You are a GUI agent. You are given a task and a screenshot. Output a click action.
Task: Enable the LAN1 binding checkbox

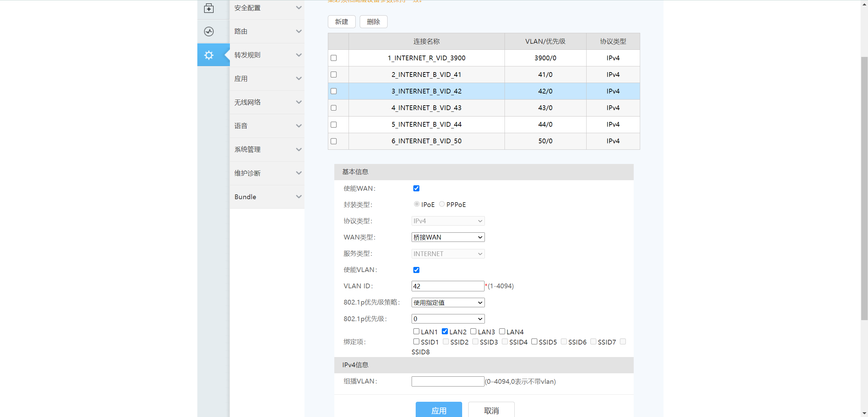[x=416, y=331]
